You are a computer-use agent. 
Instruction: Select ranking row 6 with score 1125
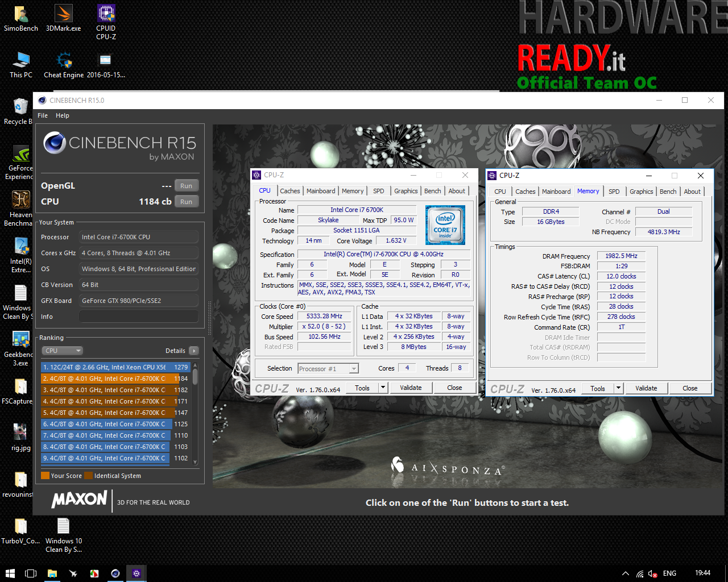pyautogui.click(x=115, y=424)
